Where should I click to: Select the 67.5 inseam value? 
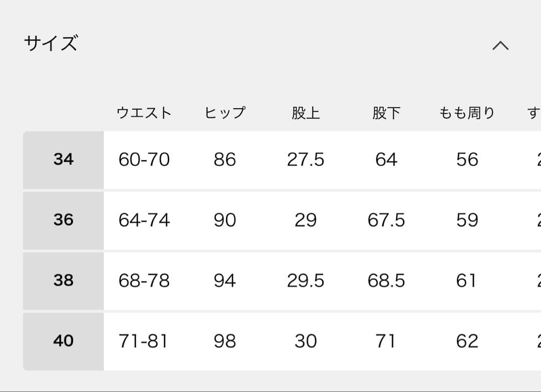(386, 220)
